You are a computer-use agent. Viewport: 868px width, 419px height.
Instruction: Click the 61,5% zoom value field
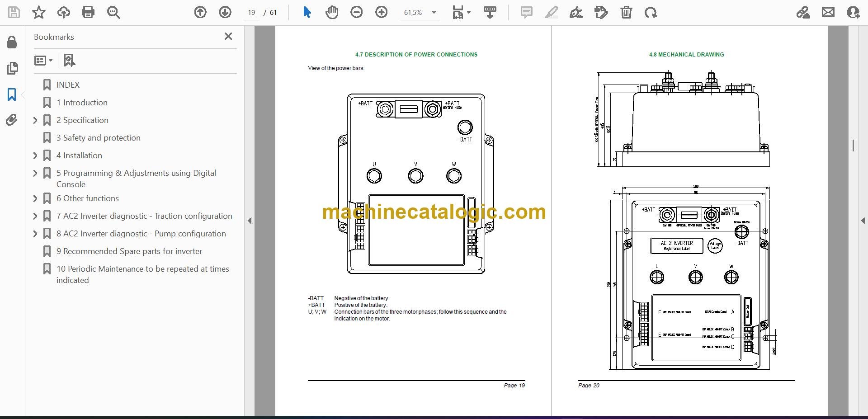pyautogui.click(x=413, y=13)
